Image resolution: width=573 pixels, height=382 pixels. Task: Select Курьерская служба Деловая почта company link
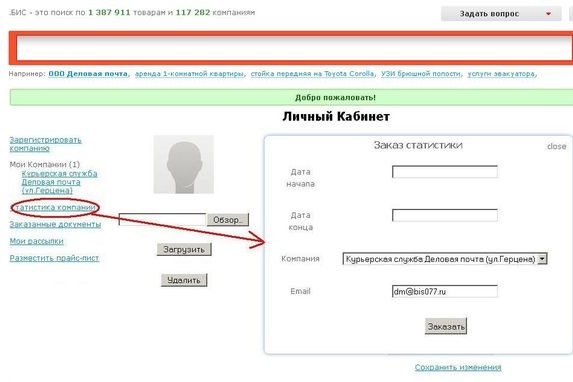[x=59, y=182]
